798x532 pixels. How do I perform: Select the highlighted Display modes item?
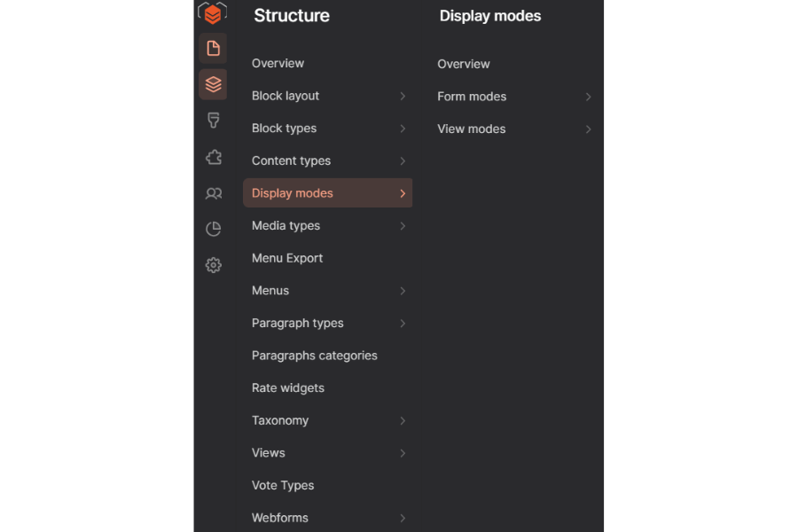327,193
